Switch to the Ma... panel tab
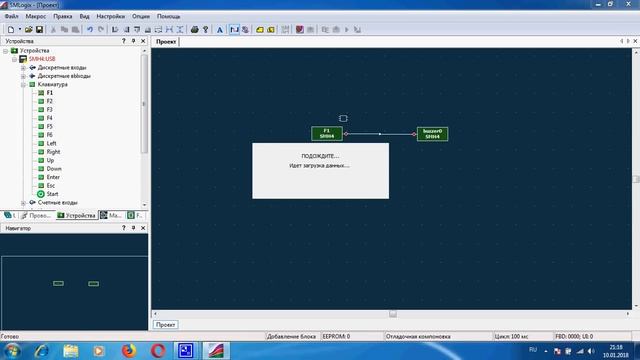 click(111, 216)
